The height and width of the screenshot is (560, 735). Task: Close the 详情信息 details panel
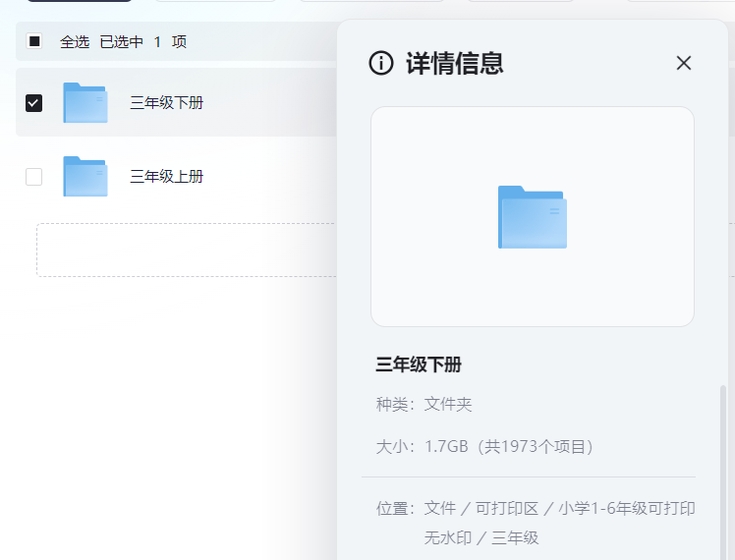684,63
